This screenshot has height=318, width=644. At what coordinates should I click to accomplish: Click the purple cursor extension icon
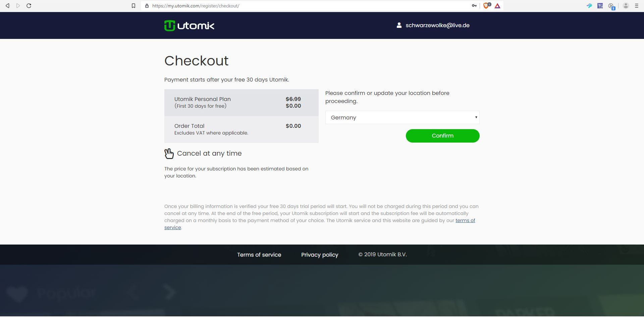600,6
